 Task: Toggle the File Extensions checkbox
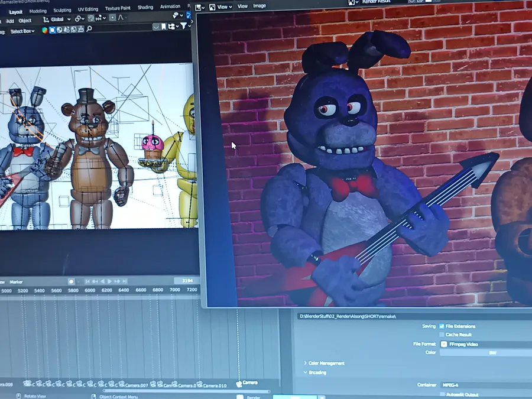click(x=442, y=326)
